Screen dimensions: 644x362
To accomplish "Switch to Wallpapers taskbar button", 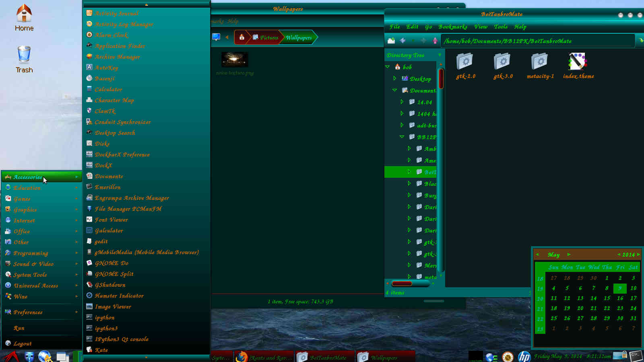I will [386, 357].
